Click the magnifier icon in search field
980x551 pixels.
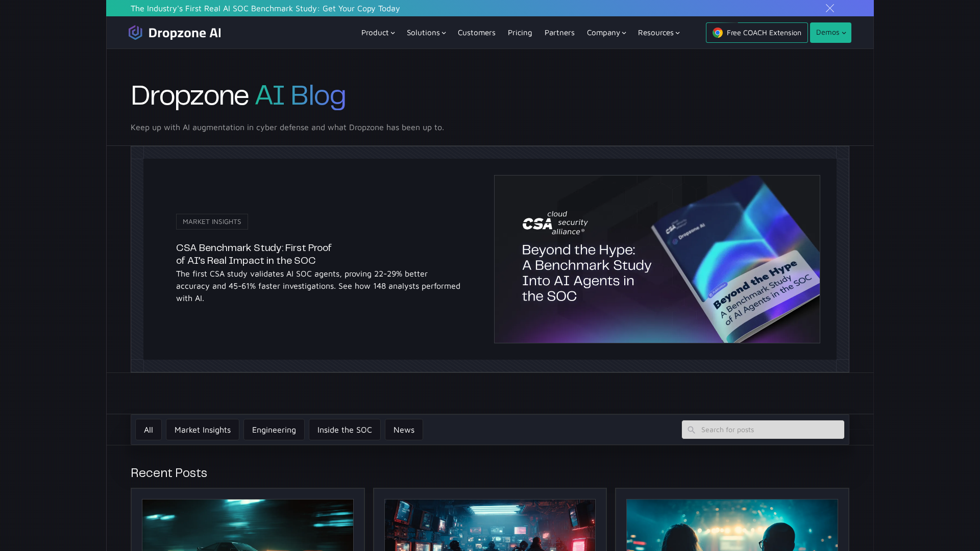click(691, 430)
